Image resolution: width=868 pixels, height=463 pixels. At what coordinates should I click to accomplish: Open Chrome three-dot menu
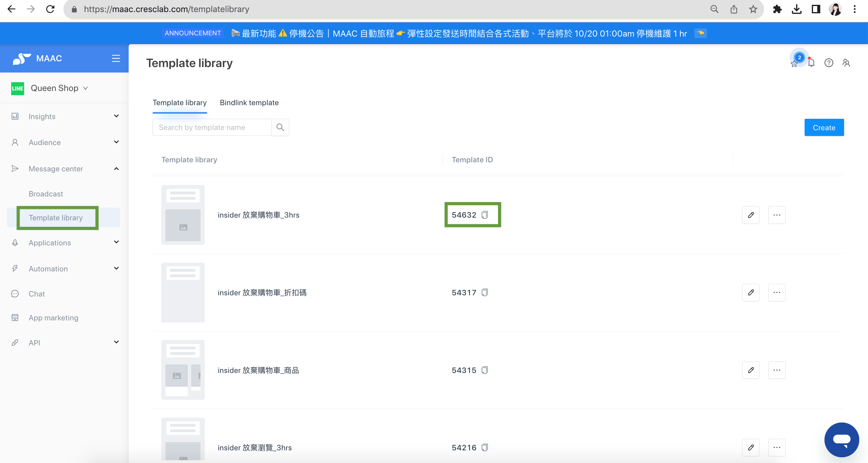pyautogui.click(x=854, y=9)
